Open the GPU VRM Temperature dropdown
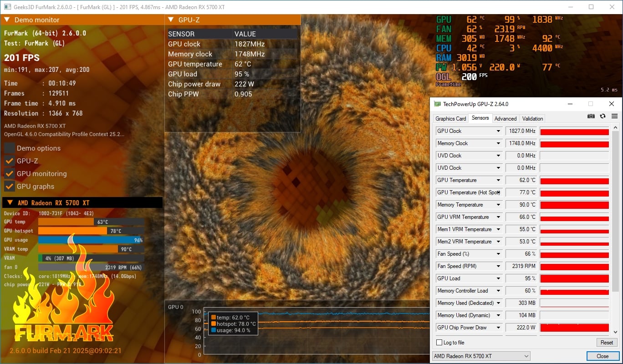Image resolution: width=623 pixels, height=364 pixels. tap(498, 217)
